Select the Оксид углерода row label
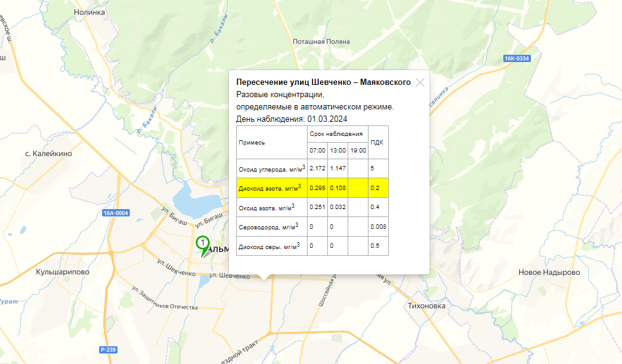The image size is (622, 364). pos(271,168)
